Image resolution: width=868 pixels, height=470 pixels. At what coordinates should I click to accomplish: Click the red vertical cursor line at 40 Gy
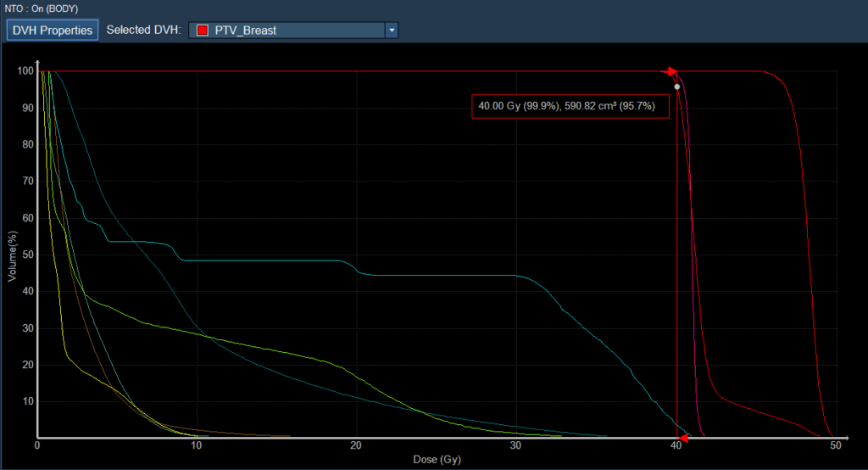coord(677,255)
